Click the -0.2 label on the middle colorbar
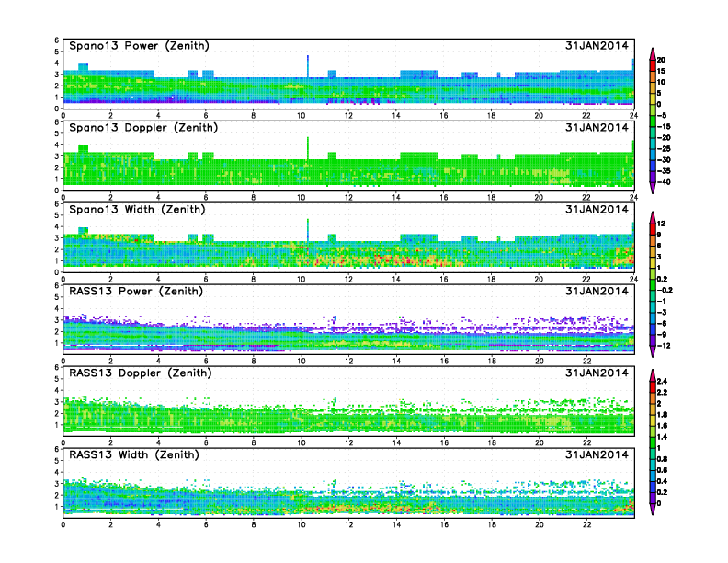 tap(665, 290)
